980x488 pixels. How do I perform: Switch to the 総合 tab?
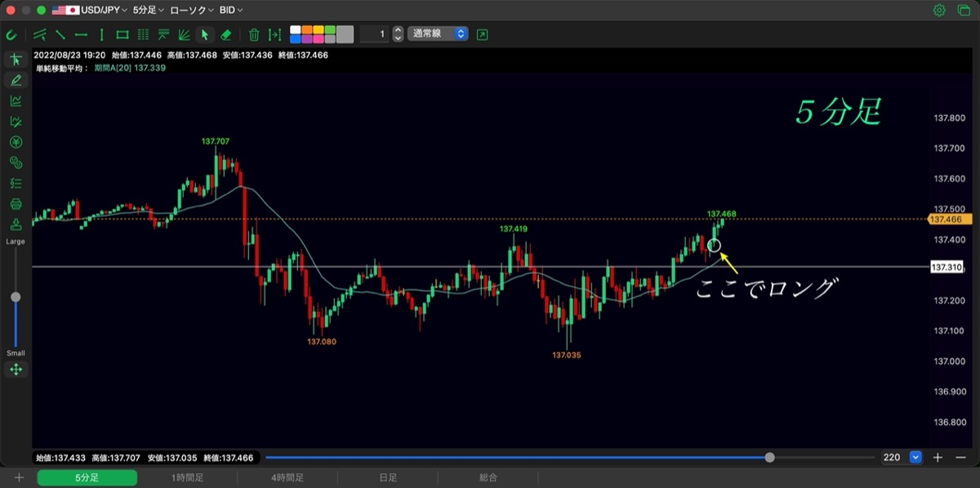488,477
